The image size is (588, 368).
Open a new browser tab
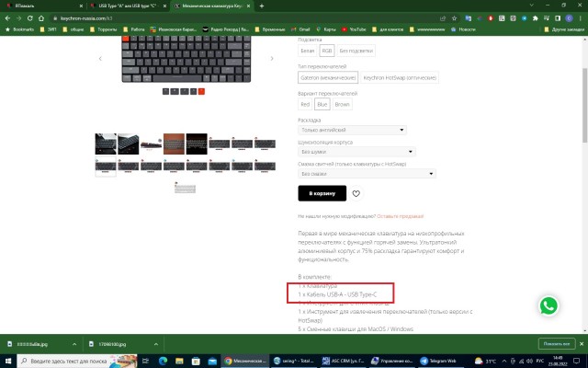click(262, 6)
